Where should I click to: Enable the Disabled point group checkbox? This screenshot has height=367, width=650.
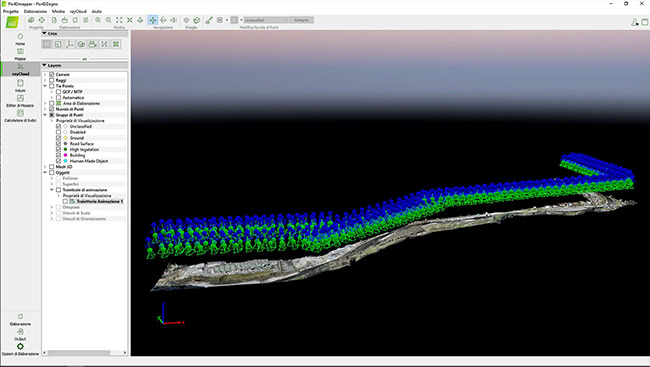tap(58, 132)
